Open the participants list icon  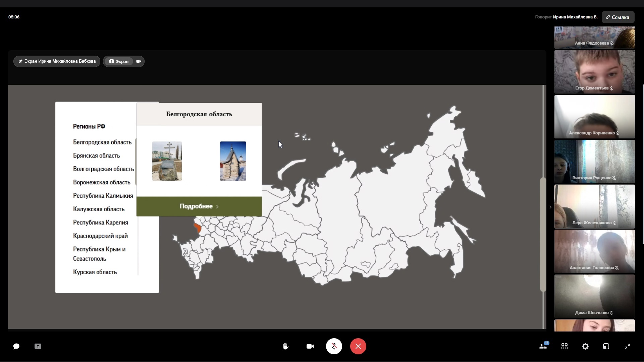pos(543,346)
